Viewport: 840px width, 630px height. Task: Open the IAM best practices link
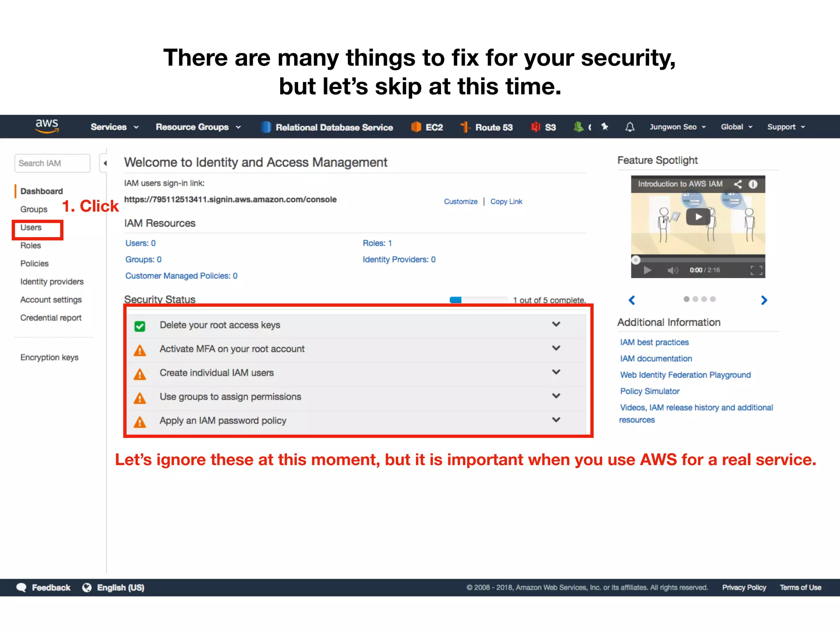[x=654, y=342]
